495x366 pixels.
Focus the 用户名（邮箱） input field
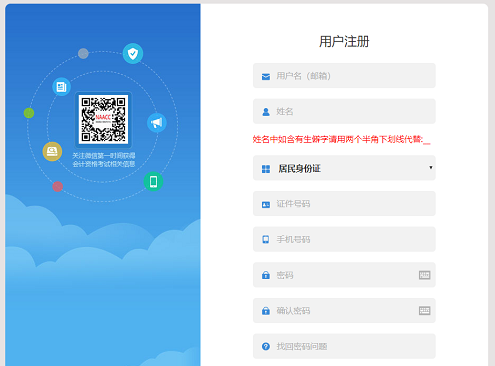click(x=344, y=76)
